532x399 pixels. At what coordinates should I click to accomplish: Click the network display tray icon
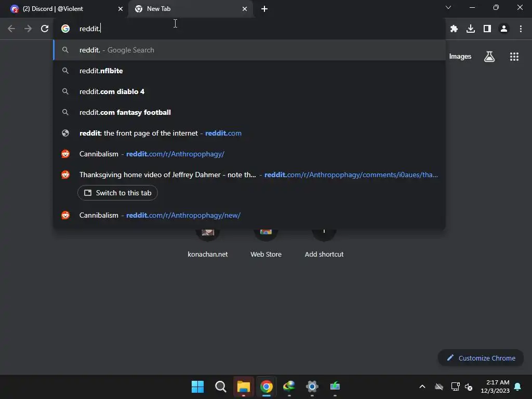click(x=455, y=387)
